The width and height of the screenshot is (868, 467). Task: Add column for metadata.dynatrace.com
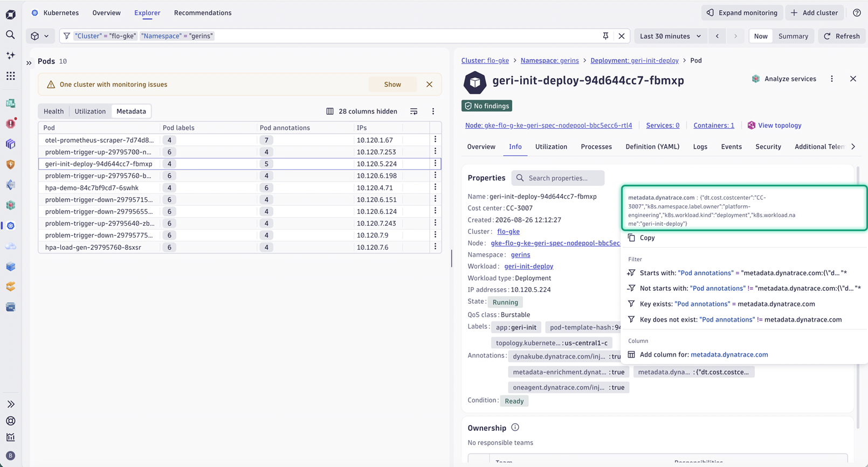[x=744, y=354]
